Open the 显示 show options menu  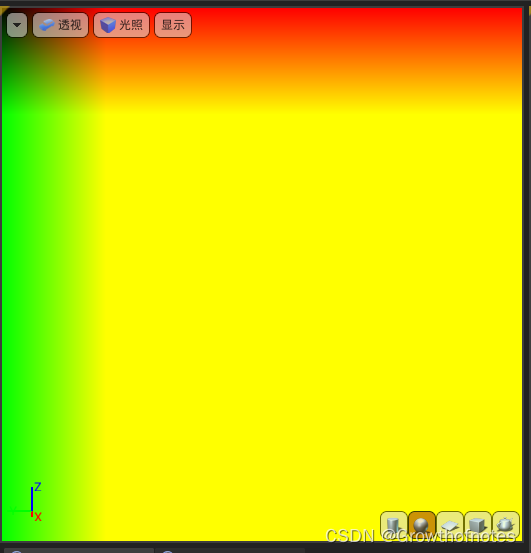point(173,25)
